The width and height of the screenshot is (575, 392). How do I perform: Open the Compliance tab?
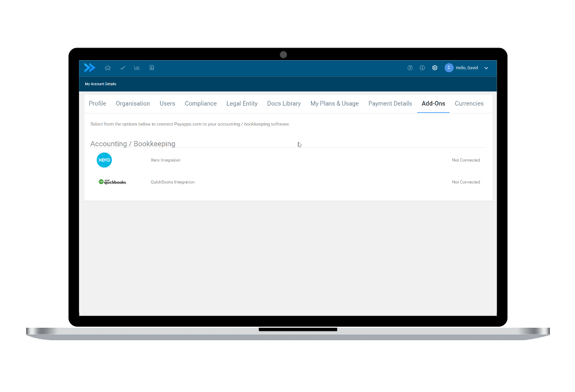click(x=201, y=103)
